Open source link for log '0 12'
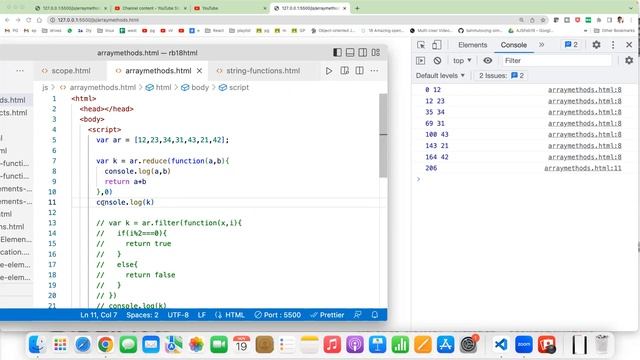The width and height of the screenshot is (640, 360). 584,90
